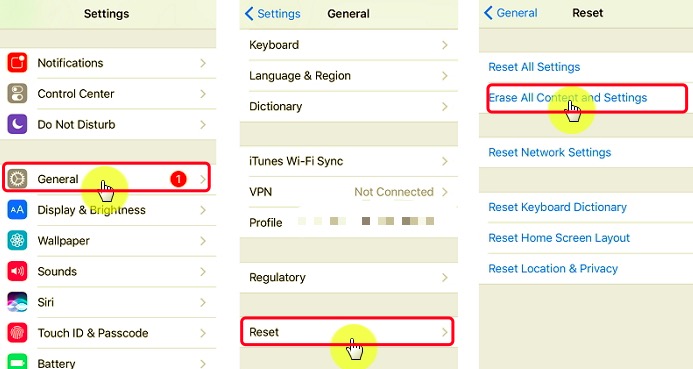Screen dimensions: 693x369
Task: Click the chevron on the Reset row
Action: click(x=445, y=332)
